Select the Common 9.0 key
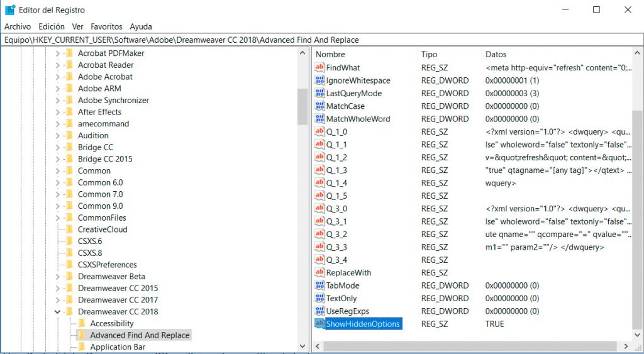 coord(100,206)
